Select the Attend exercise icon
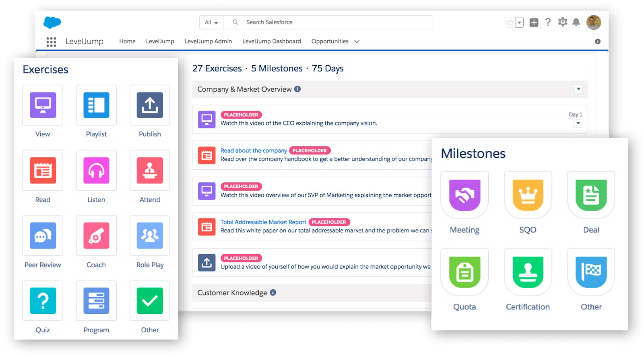Viewport: 644px width, 356px height. point(150,170)
